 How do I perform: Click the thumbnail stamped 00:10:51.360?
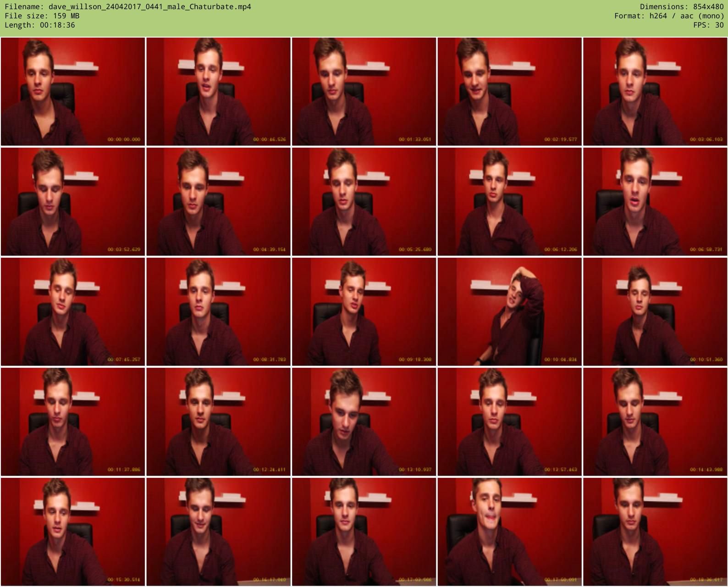click(x=655, y=312)
